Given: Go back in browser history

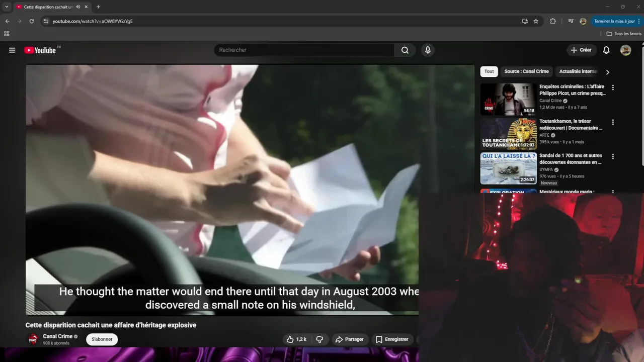Looking at the screenshot, I should tap(7, 21).
